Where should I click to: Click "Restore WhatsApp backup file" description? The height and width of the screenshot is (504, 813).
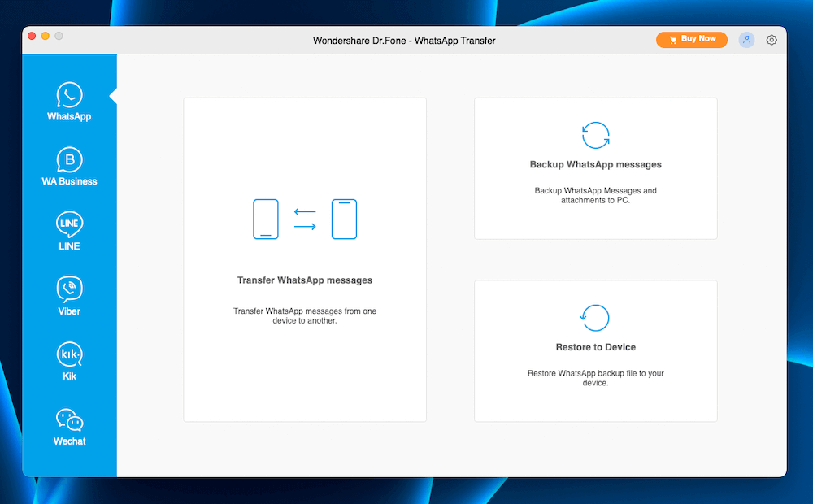595,378
